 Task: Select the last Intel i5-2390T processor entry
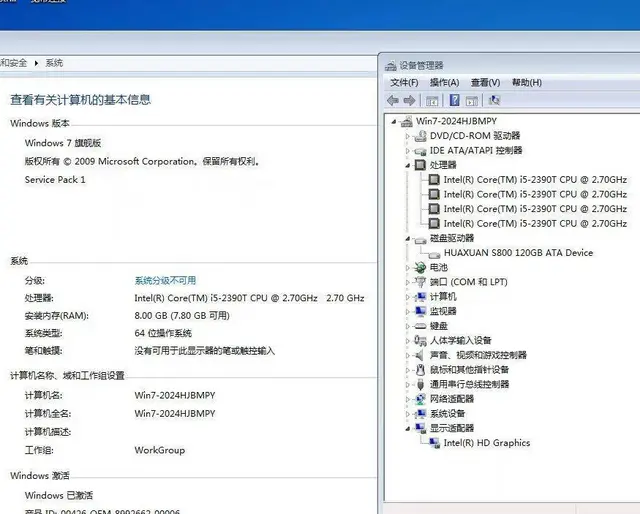535,223
